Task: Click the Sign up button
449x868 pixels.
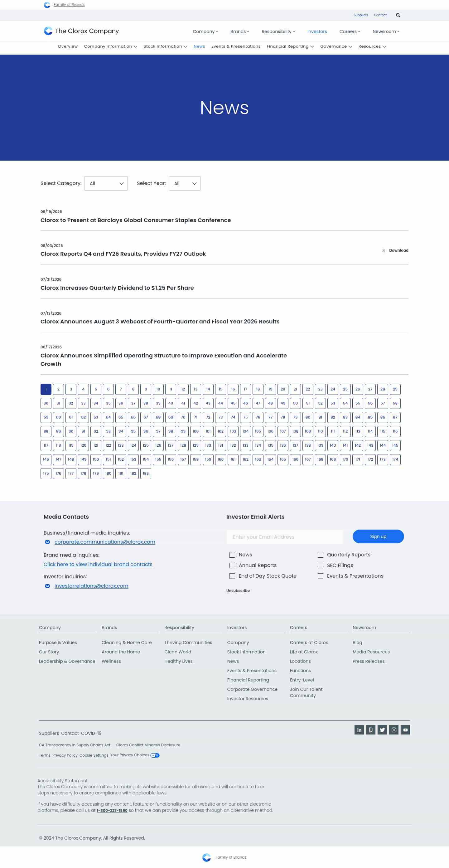Action: pos(378,536)
